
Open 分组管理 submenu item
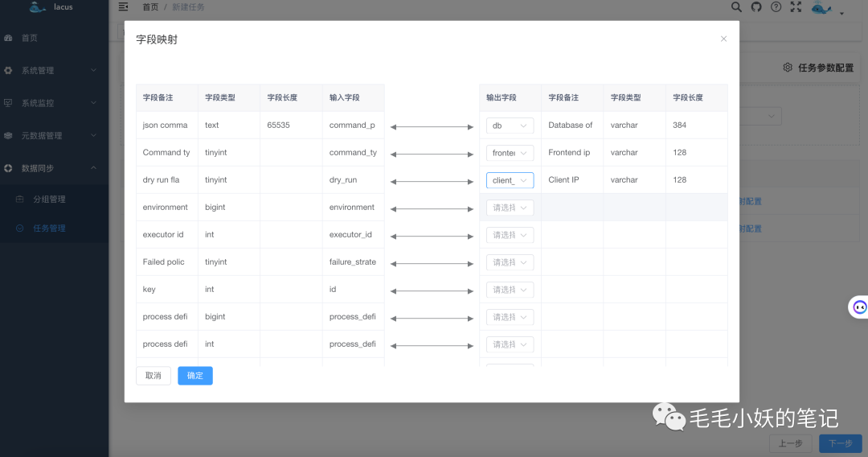(55, 199)
